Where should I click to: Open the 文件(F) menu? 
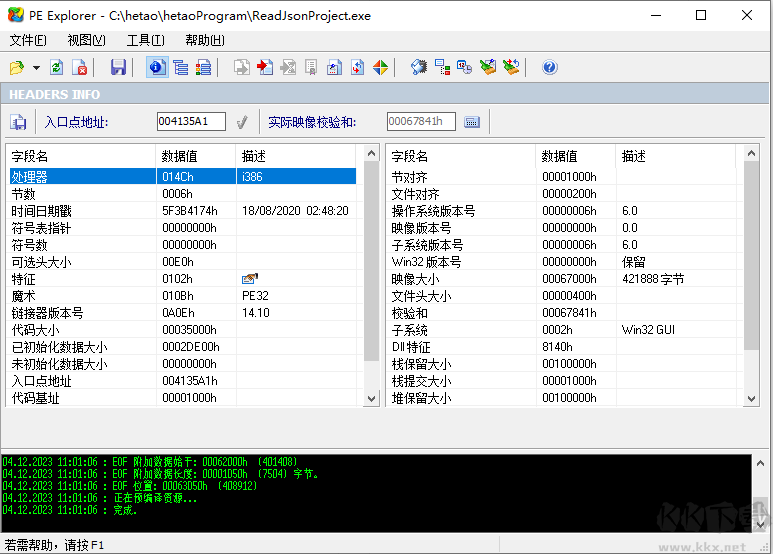click(28, 40)
